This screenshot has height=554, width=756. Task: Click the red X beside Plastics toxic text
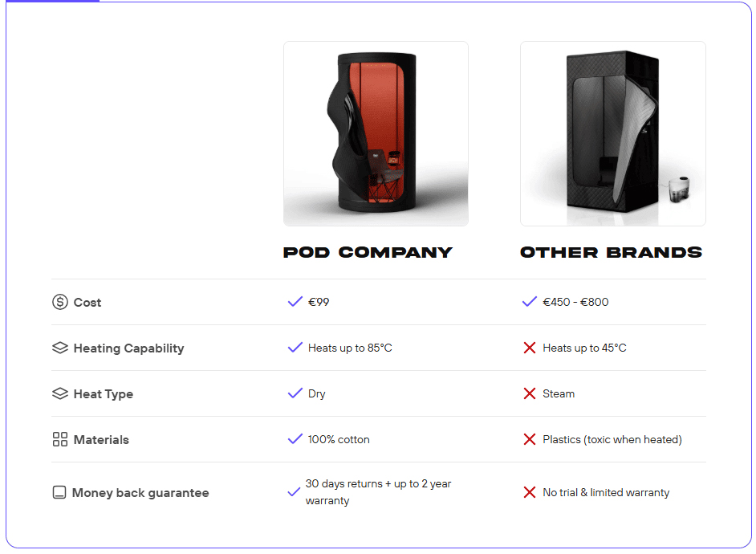click(530, 439)
